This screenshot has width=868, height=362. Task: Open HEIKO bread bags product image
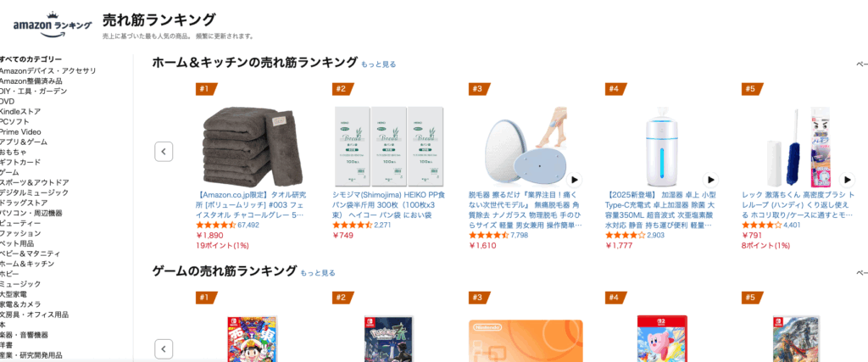[388, 147]
